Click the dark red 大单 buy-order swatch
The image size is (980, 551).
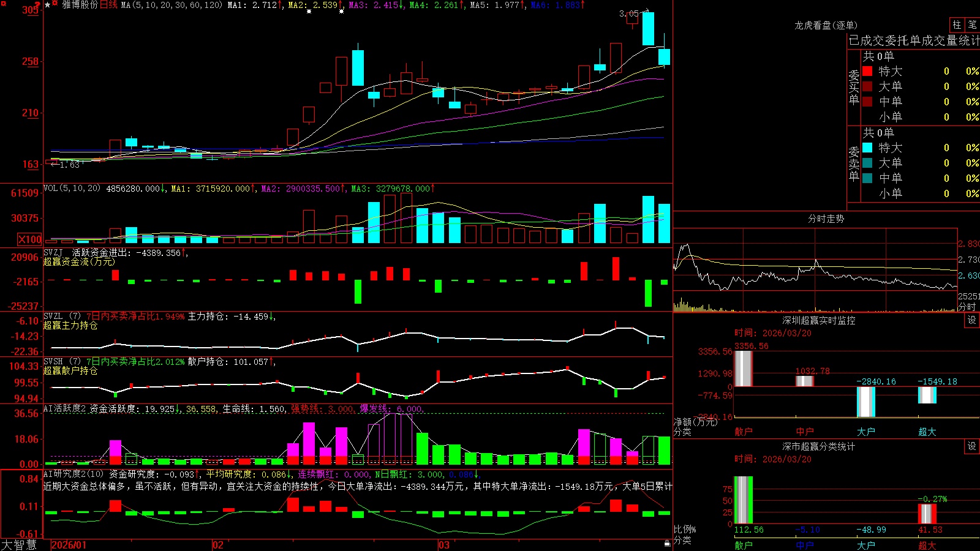tap(867, 86)
